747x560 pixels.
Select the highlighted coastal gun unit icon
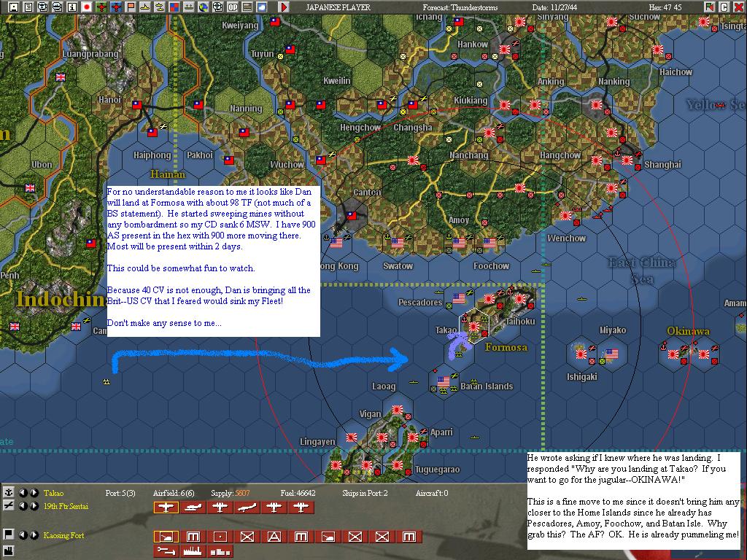pos(166,537)
